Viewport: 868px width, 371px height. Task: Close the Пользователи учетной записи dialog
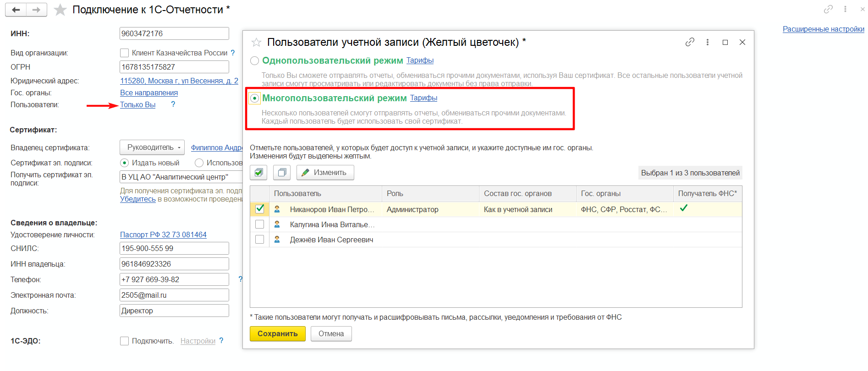click(742, 42)
